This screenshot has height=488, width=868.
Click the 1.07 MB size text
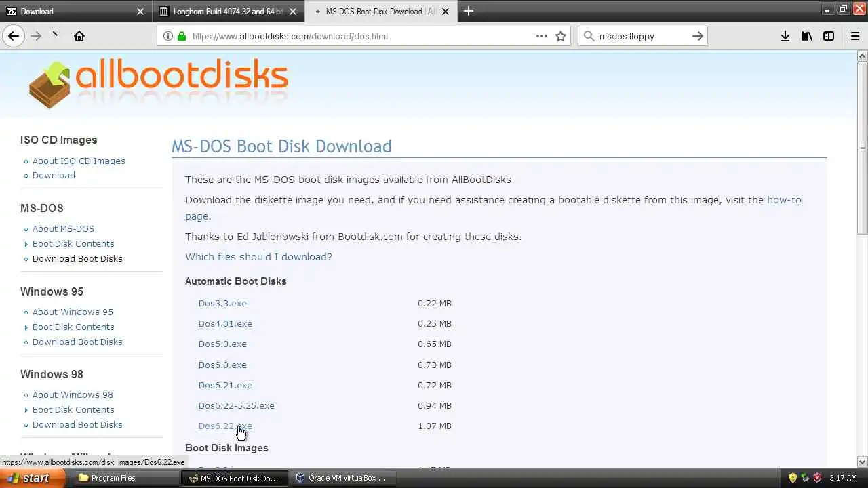tap(435, 426)
